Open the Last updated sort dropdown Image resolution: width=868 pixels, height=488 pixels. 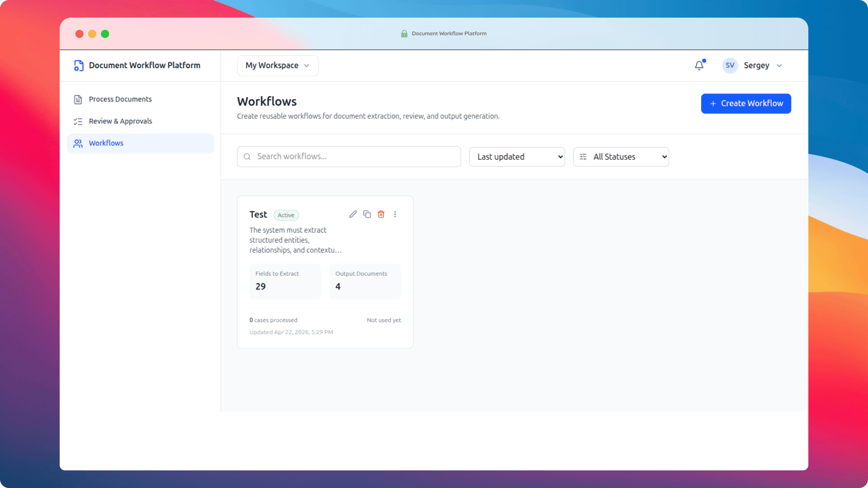[x=517, y=157]
